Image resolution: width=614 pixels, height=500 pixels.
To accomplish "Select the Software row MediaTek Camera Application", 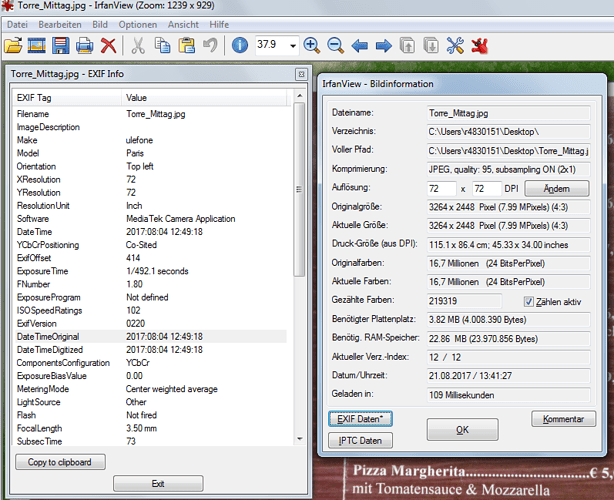I will point(151,219).
